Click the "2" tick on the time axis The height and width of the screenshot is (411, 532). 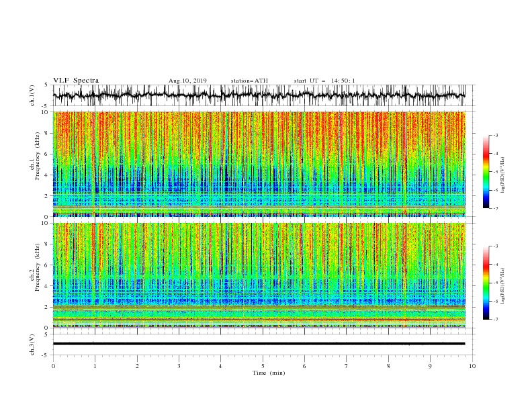(137, 366)
